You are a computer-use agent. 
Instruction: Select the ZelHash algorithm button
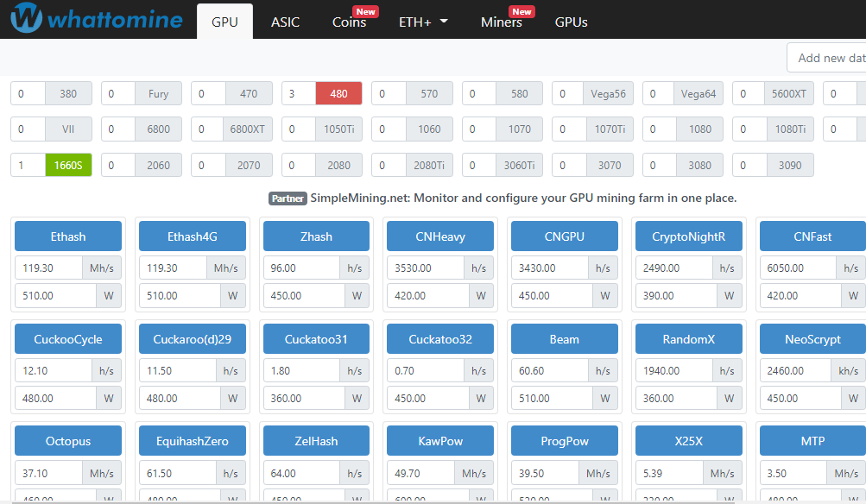point(316,441)
